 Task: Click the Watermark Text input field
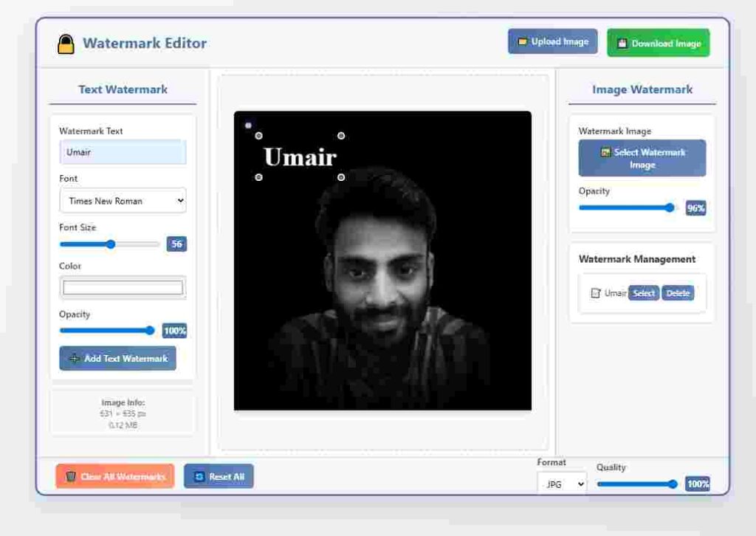pyautogui.click(x=123, y=152)
